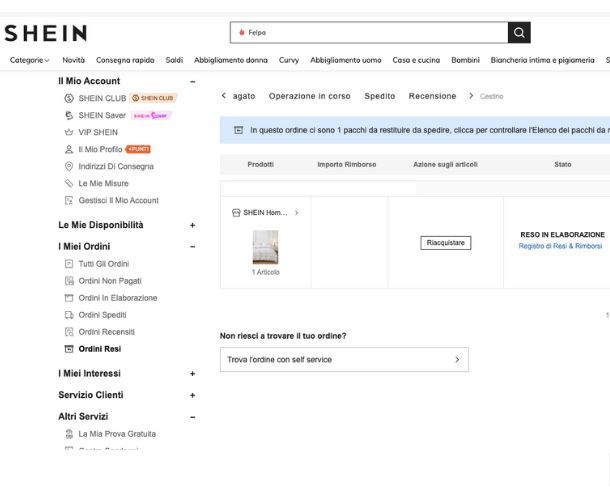610x500 pixels.
Task: Open Abbigliamento donna category
Action: click(231, 60)
